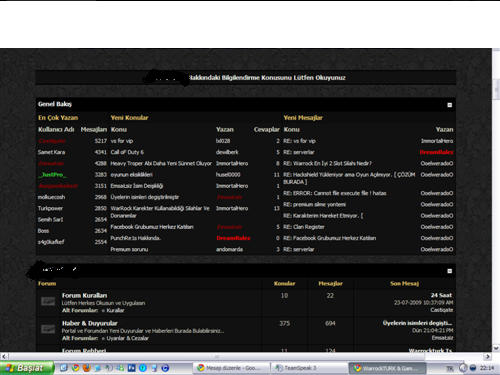Open the 'RE: vs for vip' message
This screenshot has height=375, width=500.
click(x=299, y=141)
